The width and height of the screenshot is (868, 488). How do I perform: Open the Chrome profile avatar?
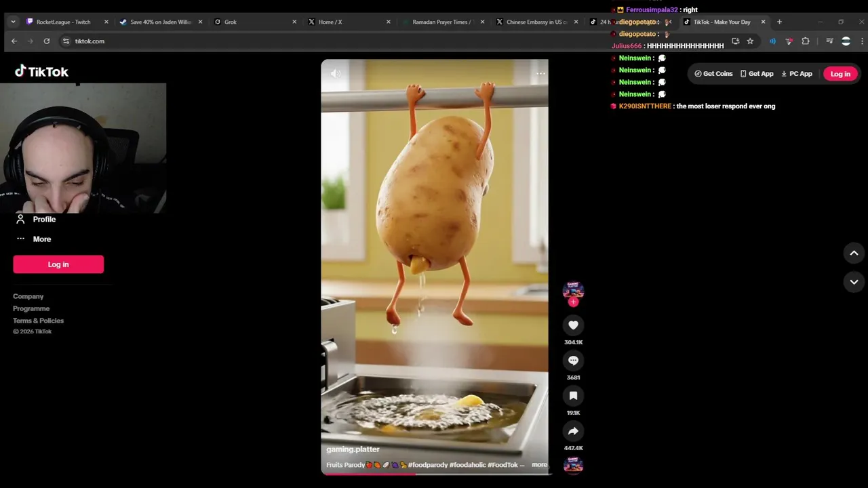[x=846, y=41]
